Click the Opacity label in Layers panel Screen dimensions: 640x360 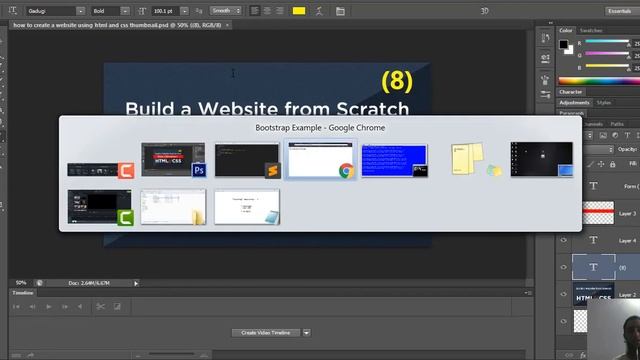click(x=627, y=149)
